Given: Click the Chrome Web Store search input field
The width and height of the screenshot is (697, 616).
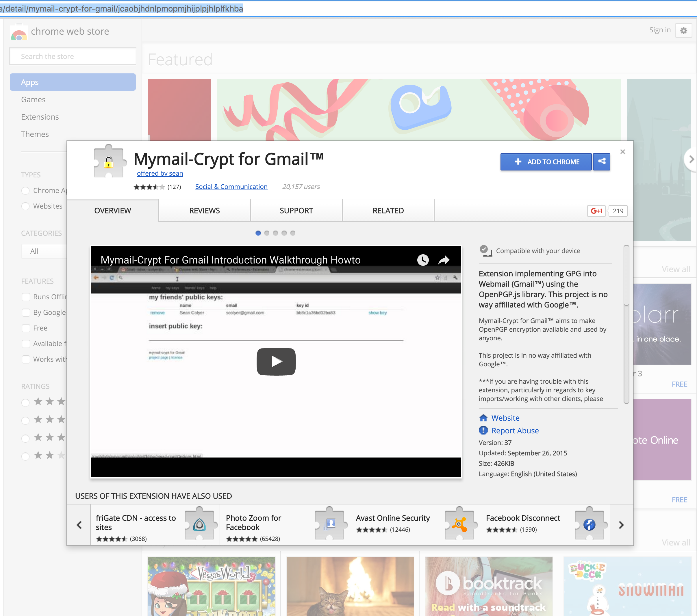Looking at the screenshot, I should click(72, 56).
